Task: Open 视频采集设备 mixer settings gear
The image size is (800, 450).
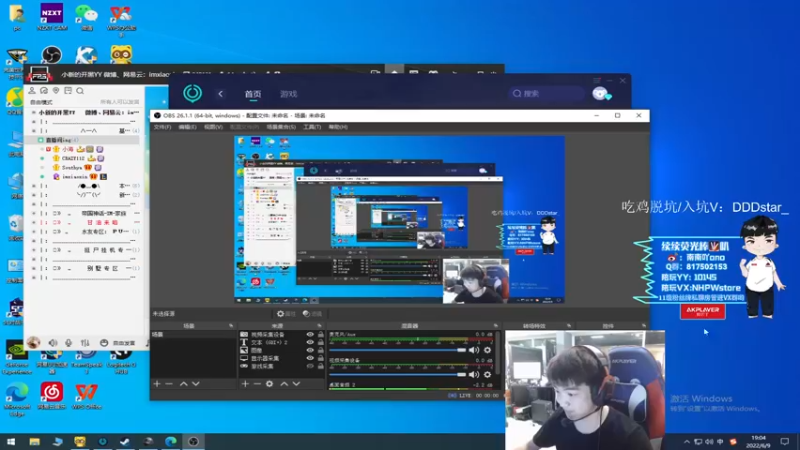Action: [487, 374]
